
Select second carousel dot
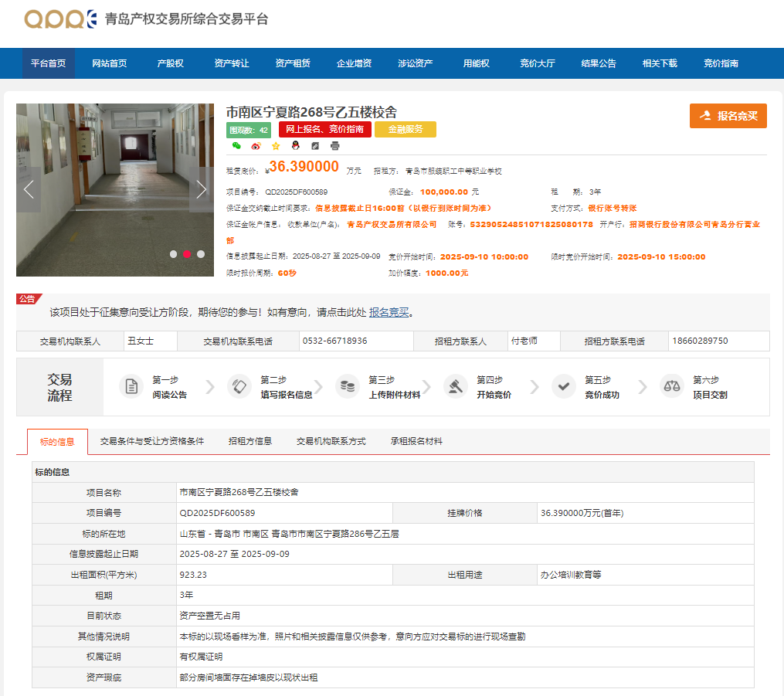[187, 254]
